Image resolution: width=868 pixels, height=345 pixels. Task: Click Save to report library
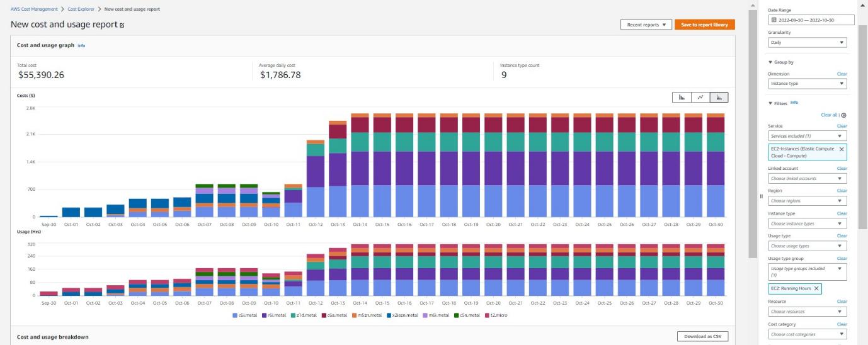[704, 25]
